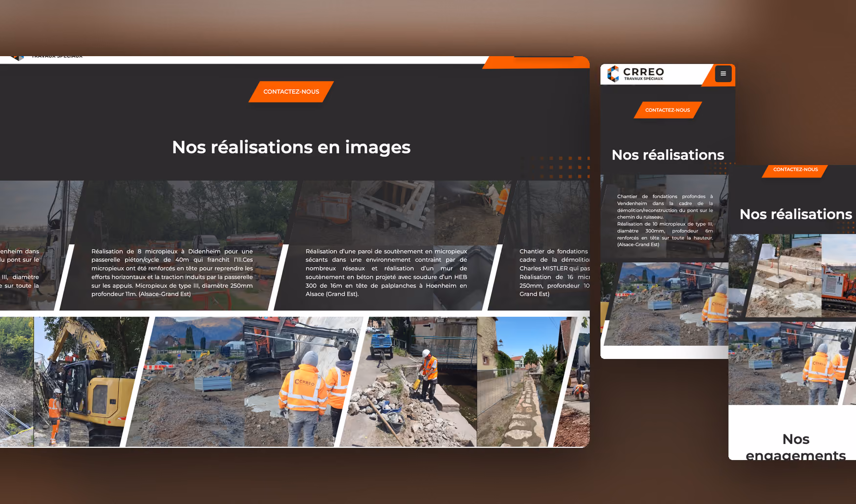Click the desktop CONTACTEZ-NOUS button
This screenshot has height=504, width=856.
coord(291,92)
